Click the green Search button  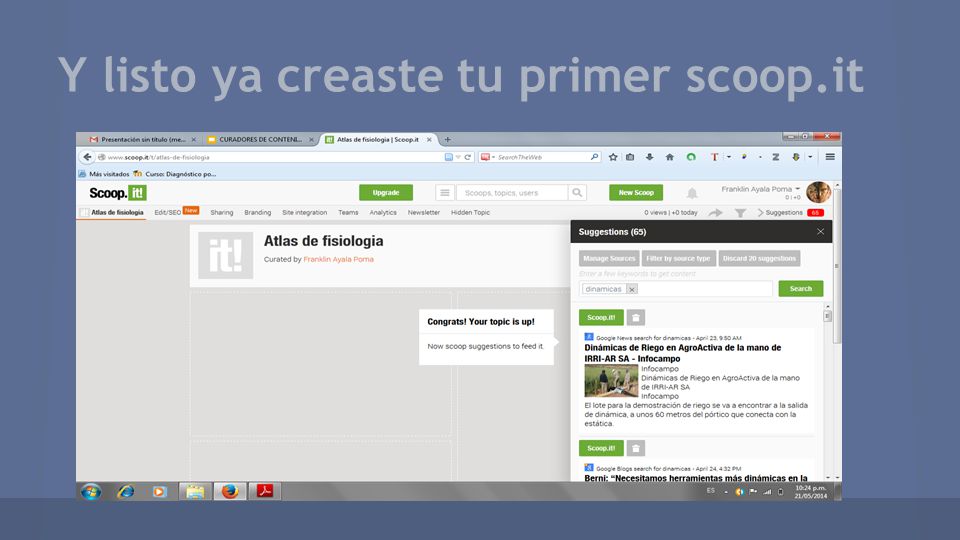(801, 288)
